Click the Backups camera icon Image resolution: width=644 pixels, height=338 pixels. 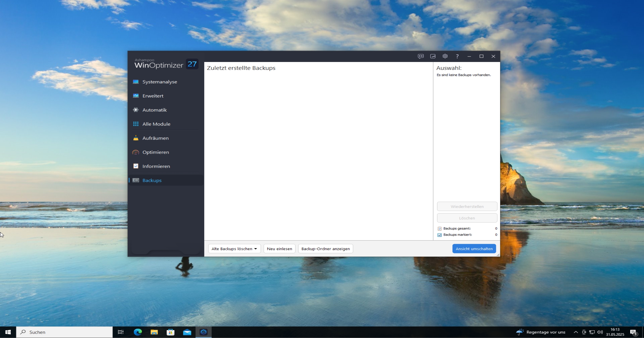(x=136, y=180)
